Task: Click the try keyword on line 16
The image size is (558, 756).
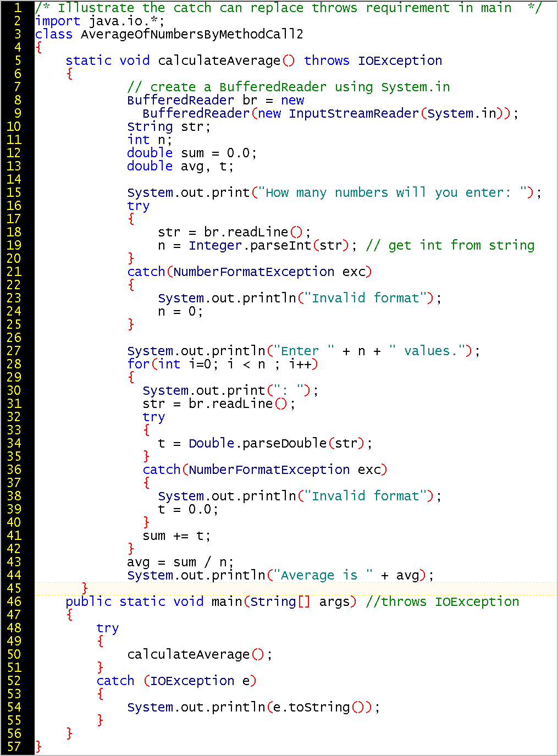Action: coord(138,206)
